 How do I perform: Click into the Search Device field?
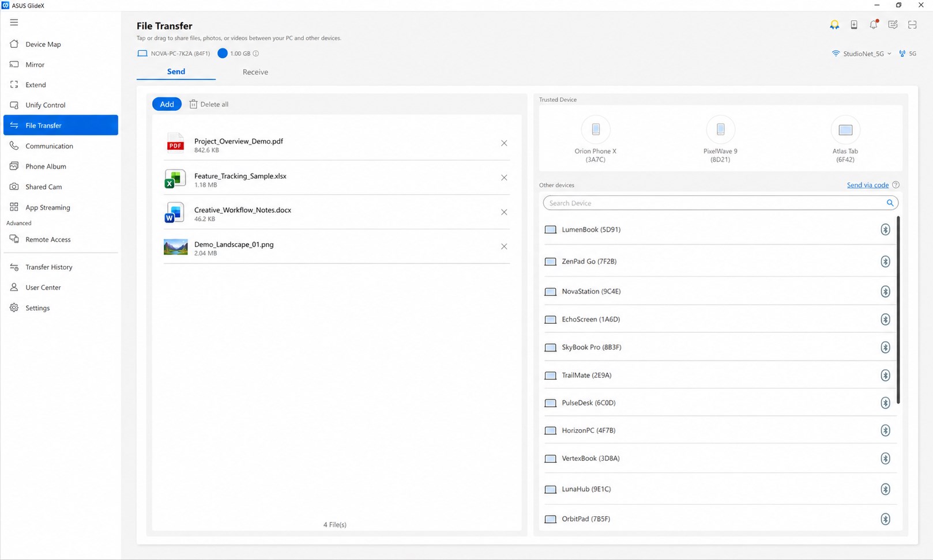720,203
